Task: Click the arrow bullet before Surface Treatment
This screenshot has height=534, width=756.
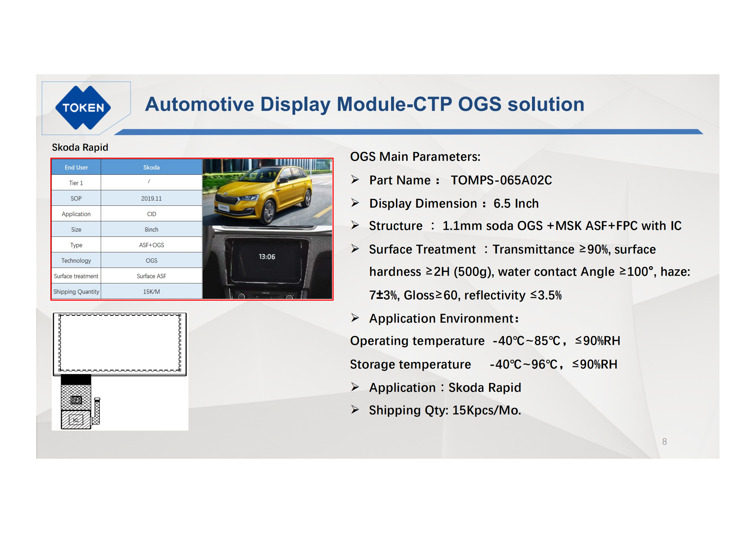Action: click(355, 249)
